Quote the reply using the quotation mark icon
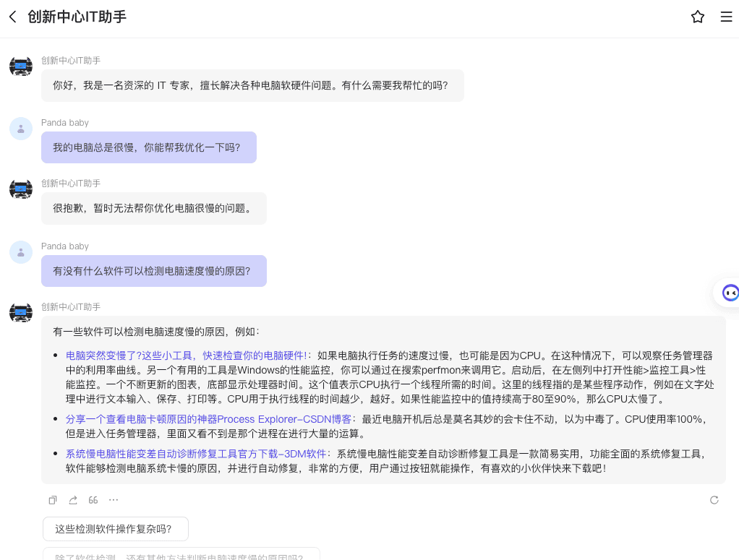 tap(93, 500)
